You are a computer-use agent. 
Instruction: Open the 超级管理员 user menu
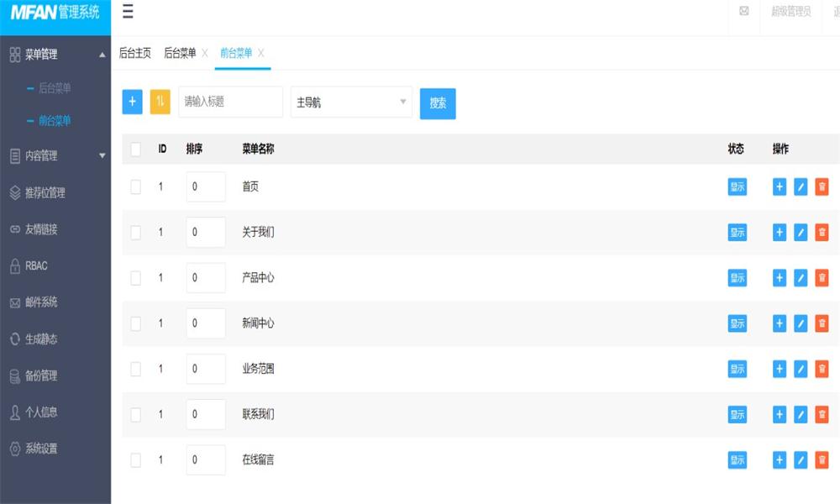(x=790, y=11)
